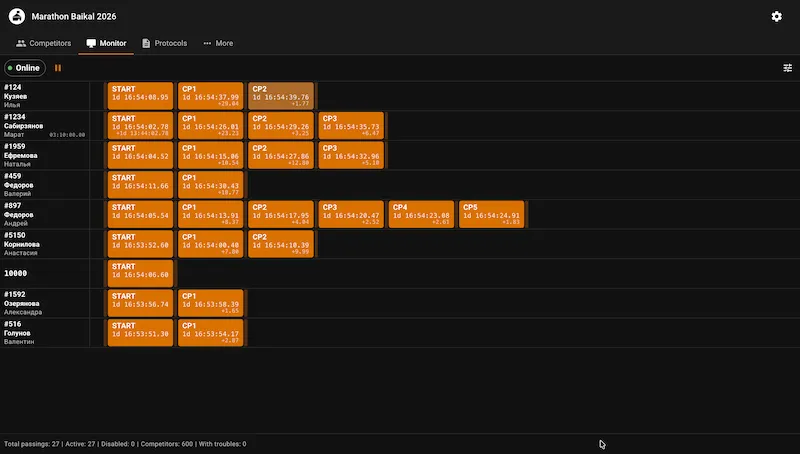Screen dimensions: 800x454
Task: Open CP2 passing of #897 Федоров
Action: click(x=281, y=214)
